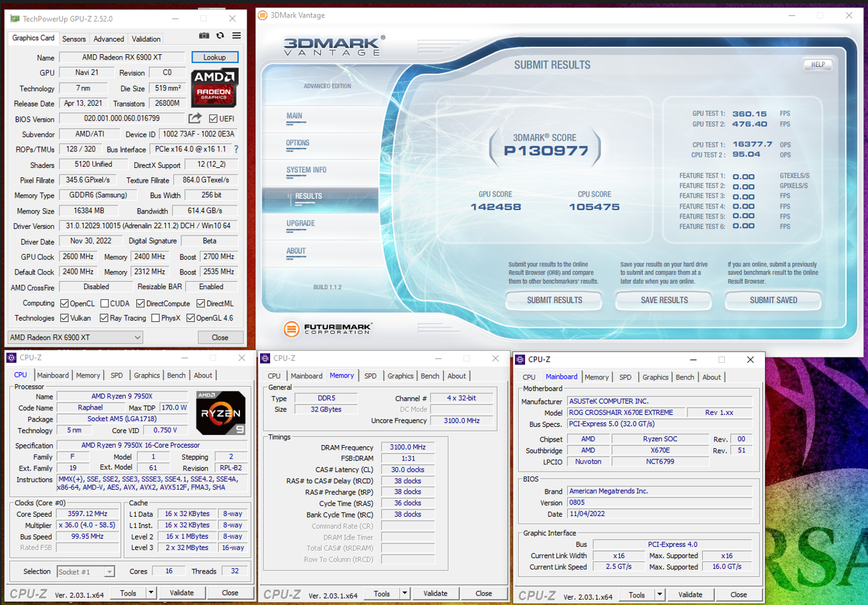
Task: Click the BIOS export share icon
Action: tap(195, 118)
